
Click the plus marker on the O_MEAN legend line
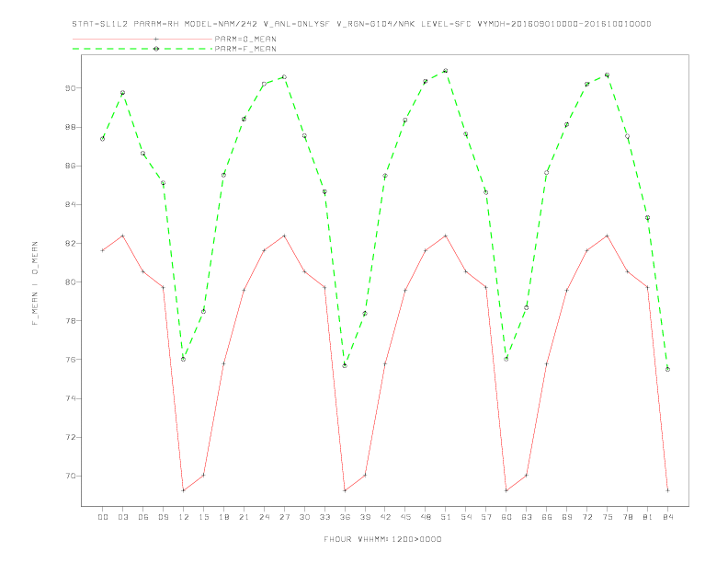156,39
